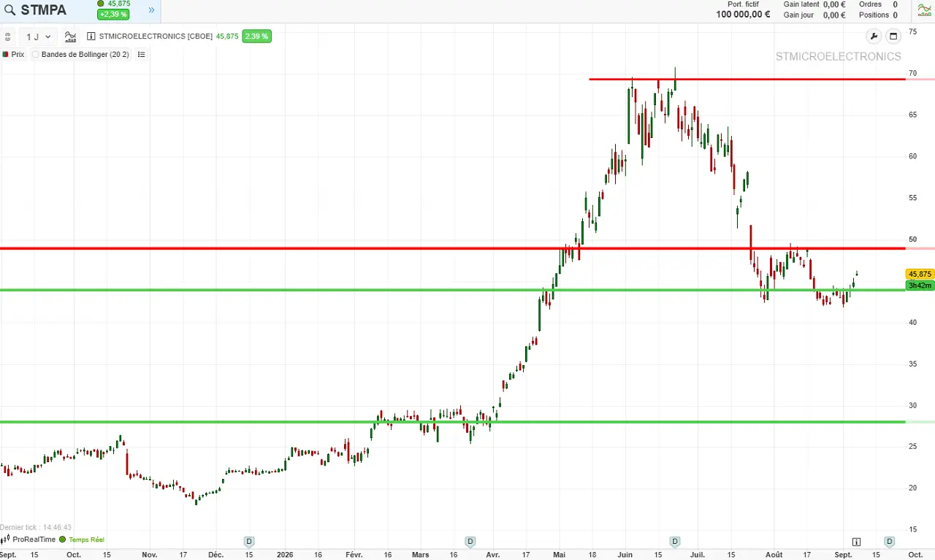Select the green support line near 44
The height and width of the screenshot is (560, 935).
pyautogui.click(x=453, y=290)
